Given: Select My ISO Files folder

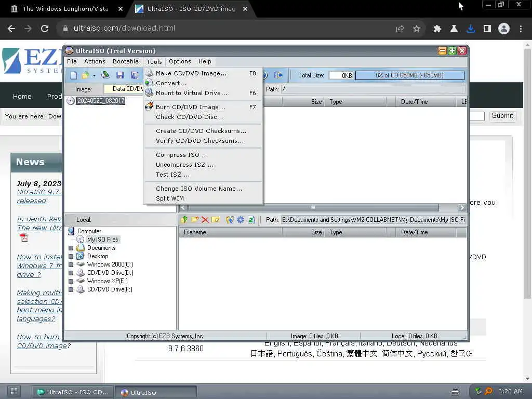Looking at the screenshot, I should (102, 240).
